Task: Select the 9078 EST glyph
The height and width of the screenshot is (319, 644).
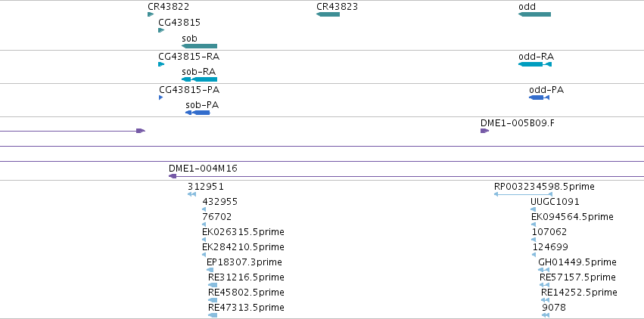Action: pos(546,315)
